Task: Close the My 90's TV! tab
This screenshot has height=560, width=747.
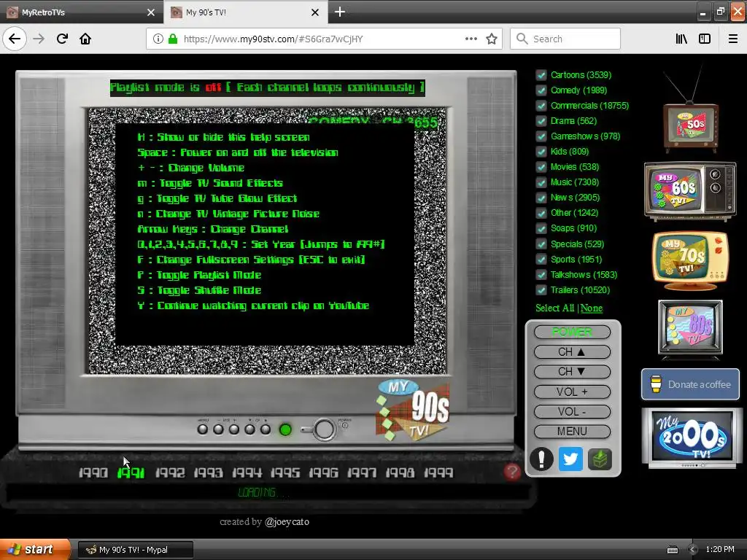Action: click(315, 12)
